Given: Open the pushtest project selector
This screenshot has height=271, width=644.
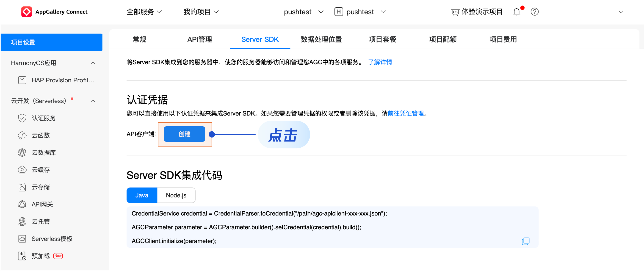Looking at the screenshot, I should [304, 12].
